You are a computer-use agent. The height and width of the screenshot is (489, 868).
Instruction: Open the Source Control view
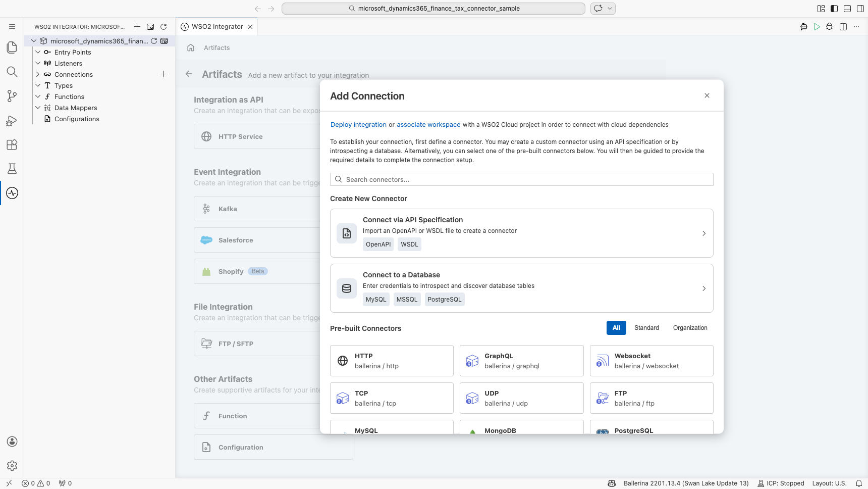[12, 96]
